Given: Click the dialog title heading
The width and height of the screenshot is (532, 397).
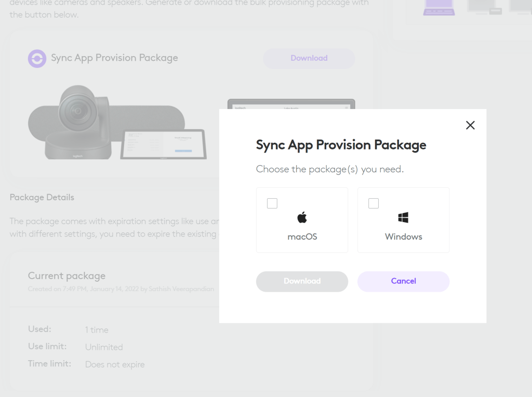Looking at the screenshot, I should 341,145.
